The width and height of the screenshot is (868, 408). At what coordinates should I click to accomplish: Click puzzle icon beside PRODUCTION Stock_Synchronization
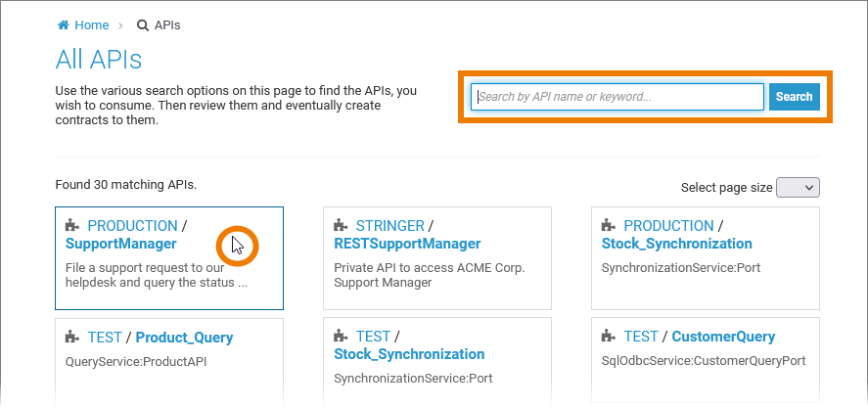(x=609, y=226)
